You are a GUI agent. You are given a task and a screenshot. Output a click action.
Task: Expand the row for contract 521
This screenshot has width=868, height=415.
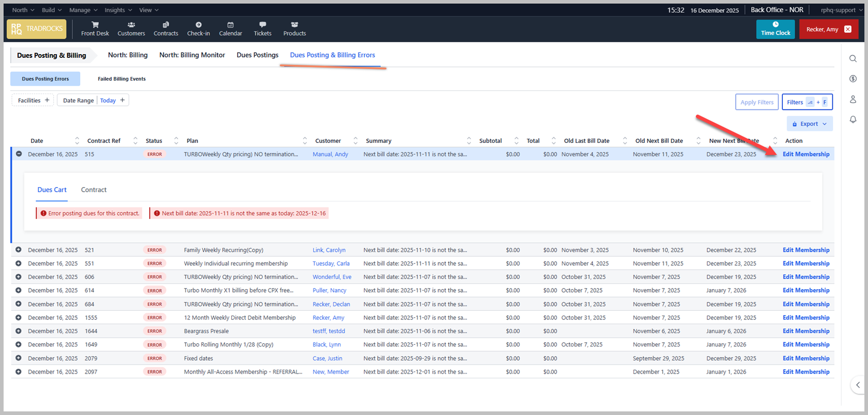[19, 250]
